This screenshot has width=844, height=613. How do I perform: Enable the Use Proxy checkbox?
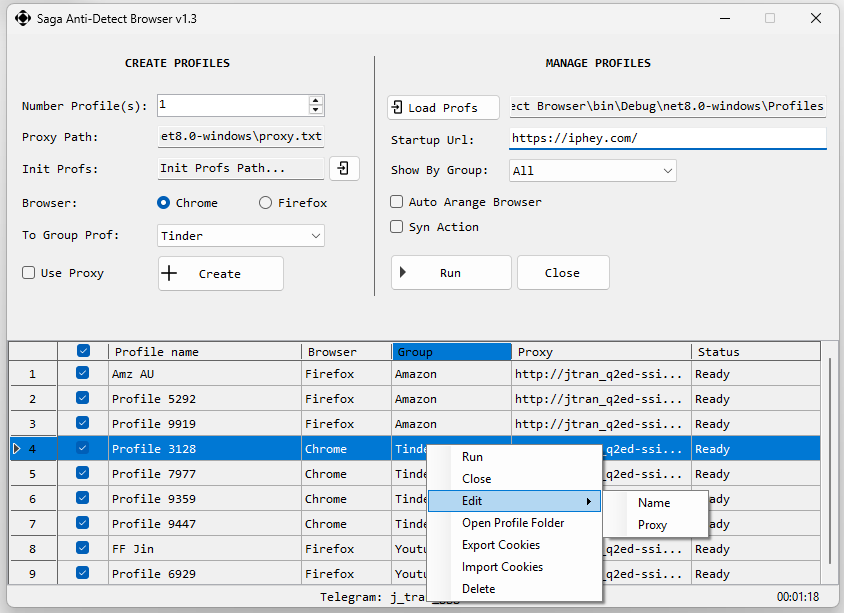click(29, 273)
